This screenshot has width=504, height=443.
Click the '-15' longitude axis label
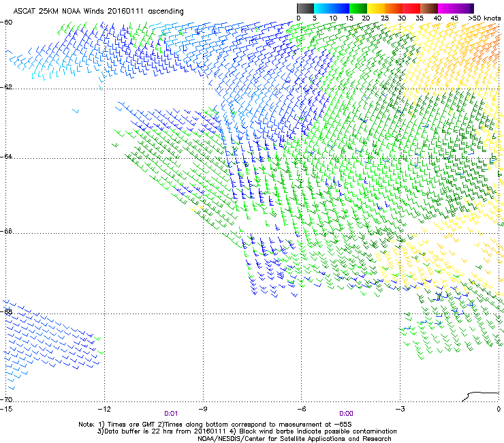point(6,409)
